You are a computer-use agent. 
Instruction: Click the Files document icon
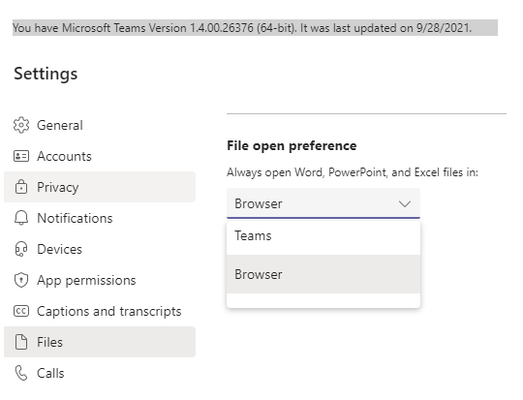pos(21,342)
